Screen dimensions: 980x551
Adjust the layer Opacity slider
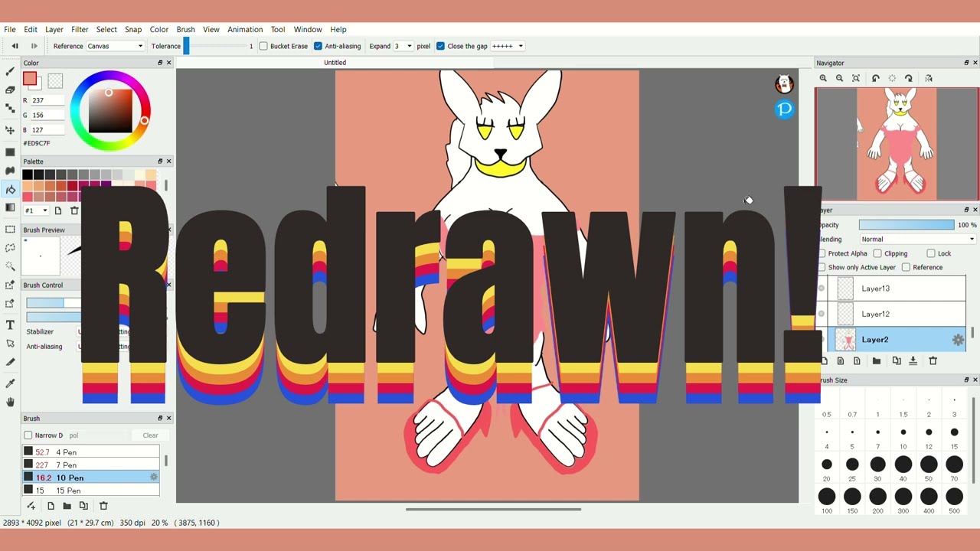906,225
